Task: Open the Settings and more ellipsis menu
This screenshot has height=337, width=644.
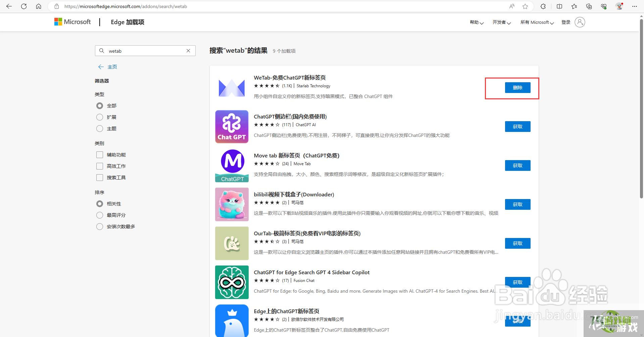Action: point(634,6)
